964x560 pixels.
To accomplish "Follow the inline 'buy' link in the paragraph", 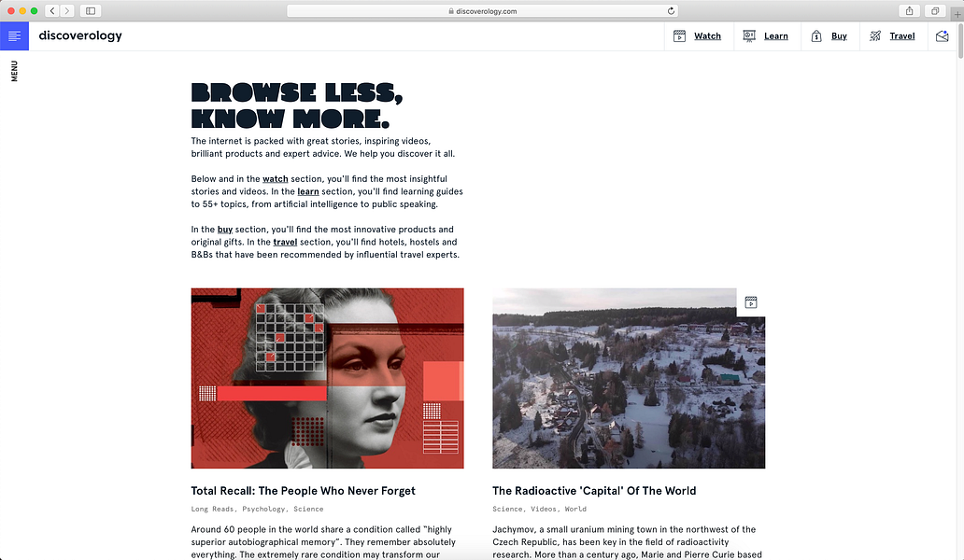I will tap(225, 230).
